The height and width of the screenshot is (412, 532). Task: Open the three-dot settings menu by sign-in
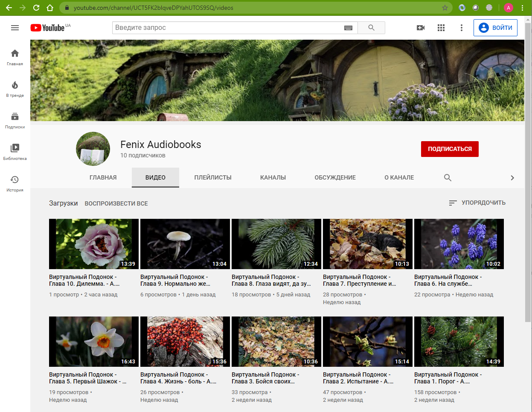(461, 28)
